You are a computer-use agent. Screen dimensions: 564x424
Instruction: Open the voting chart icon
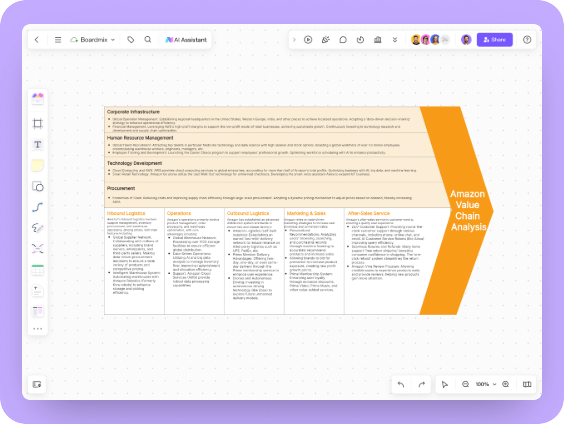pos(377,40)
